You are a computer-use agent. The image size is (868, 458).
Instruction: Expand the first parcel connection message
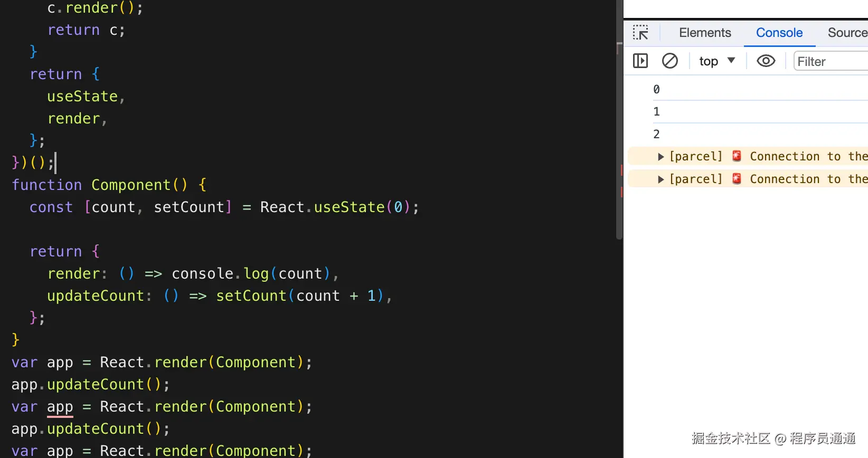point(661,157)
